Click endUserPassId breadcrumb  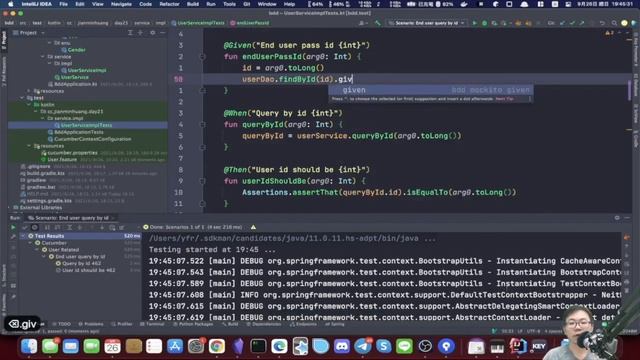(250, 23)
